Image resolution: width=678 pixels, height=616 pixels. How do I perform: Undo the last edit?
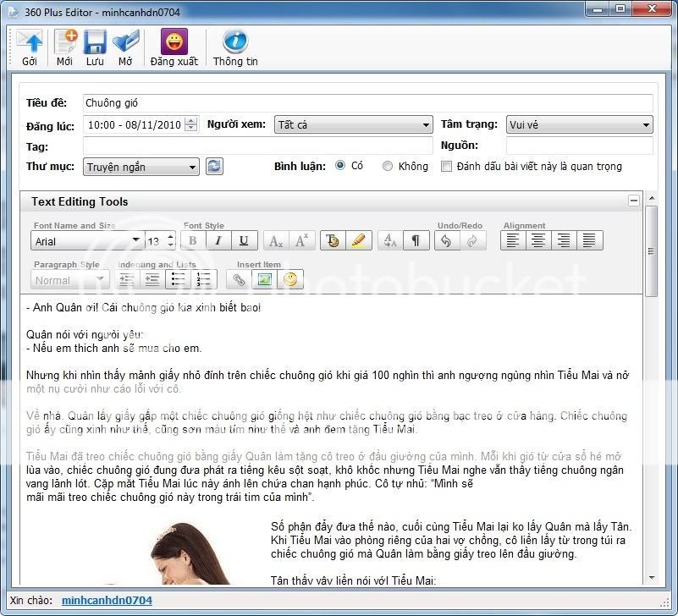(x=446, y=240)
